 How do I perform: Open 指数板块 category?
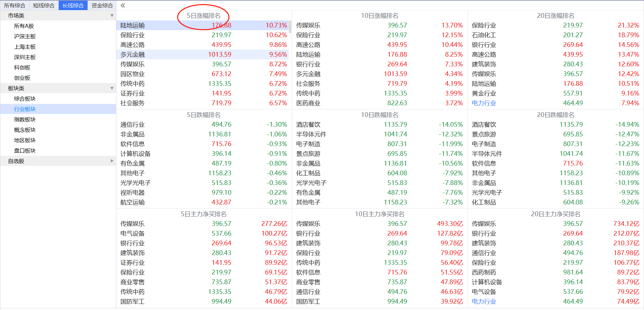25,119
